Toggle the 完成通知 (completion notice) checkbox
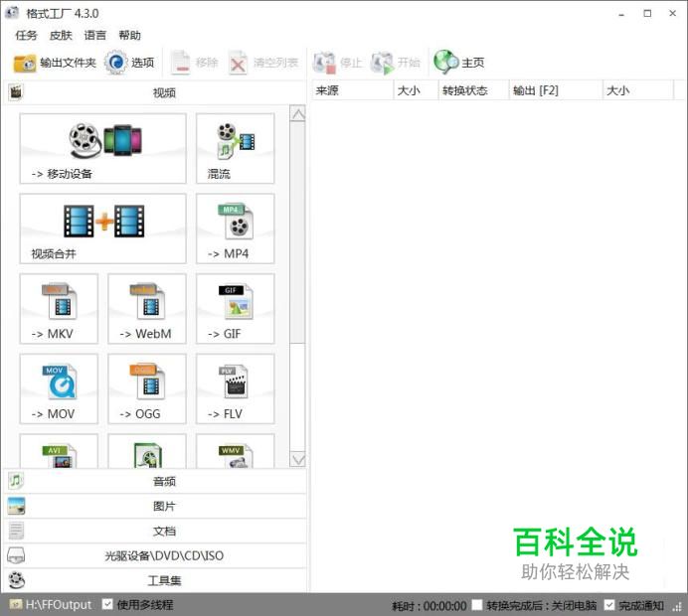The width and height of the screenshot is (688, 616). (x=609, y=605)
